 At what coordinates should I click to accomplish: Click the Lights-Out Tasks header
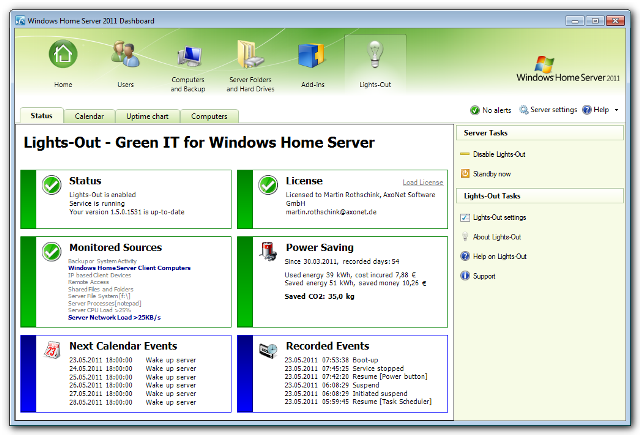pyautogui.click(x=540, y=196)
